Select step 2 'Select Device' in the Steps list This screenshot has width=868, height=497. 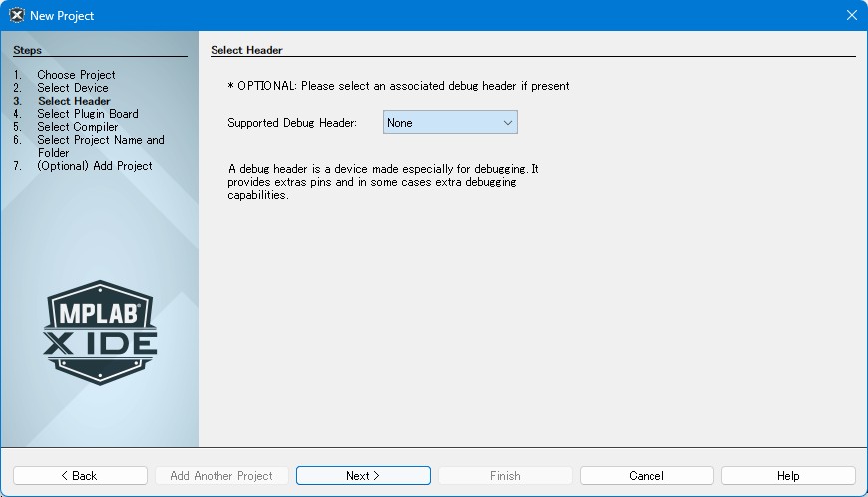click(x=73, y=88)
